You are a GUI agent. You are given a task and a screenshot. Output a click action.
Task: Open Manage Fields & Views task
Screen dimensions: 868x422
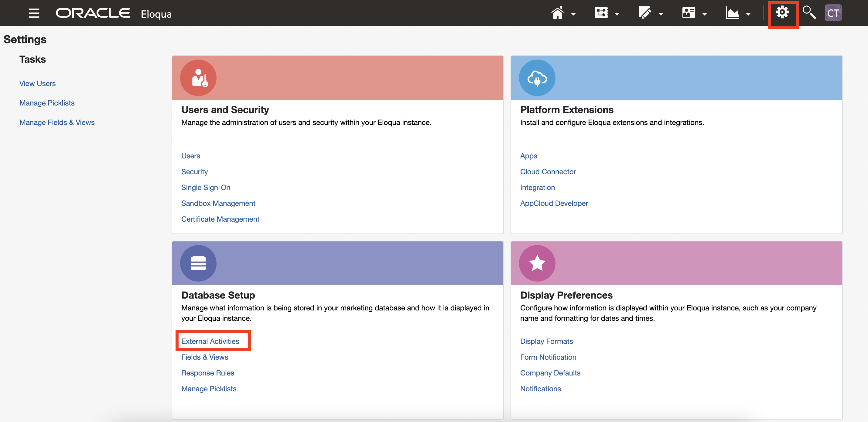(x=57, y=123)
